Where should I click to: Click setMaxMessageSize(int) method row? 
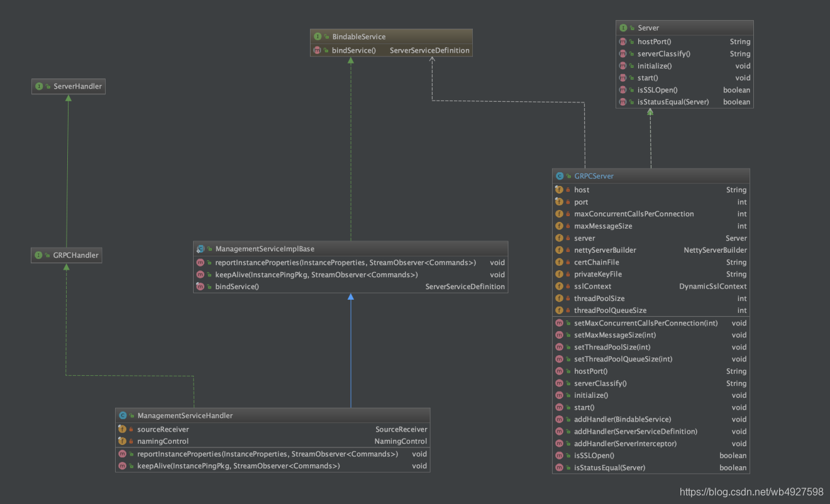tap(651, 335)
